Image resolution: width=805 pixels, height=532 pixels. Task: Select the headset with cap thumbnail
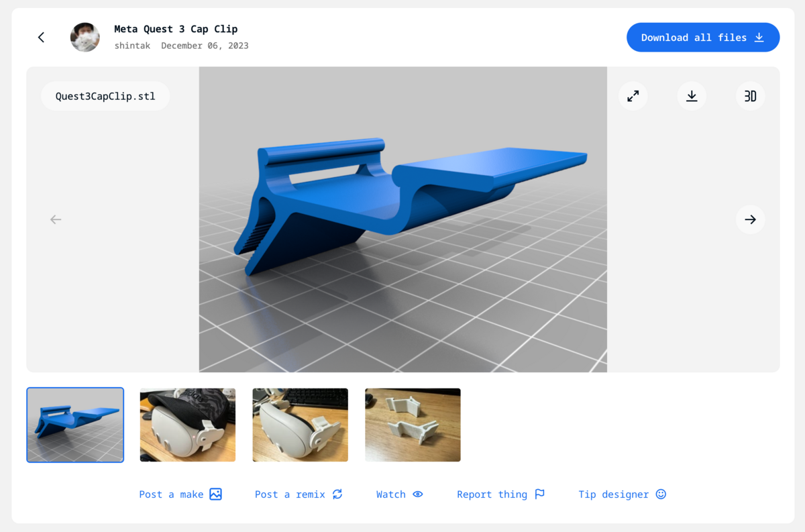188,425
